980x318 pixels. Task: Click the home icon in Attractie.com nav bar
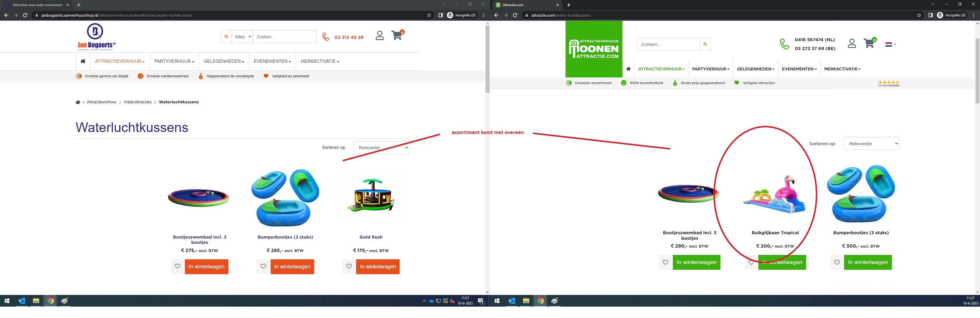(628, 69)
